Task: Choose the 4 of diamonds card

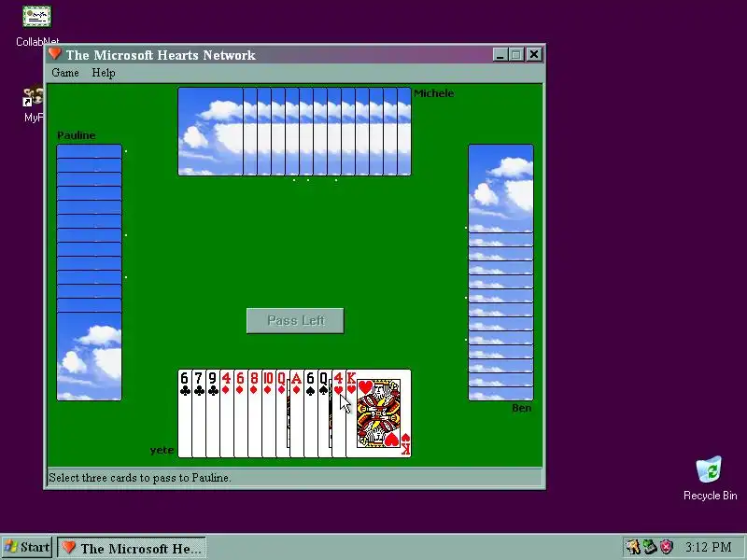Action: 226,413
